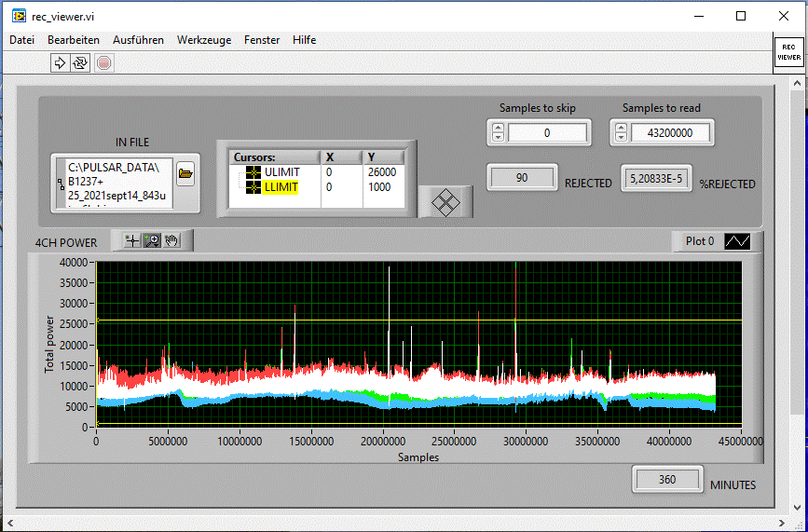Click the Abort Execution stop button
Screen dimensions: 808x532
(x=104, y=63)
